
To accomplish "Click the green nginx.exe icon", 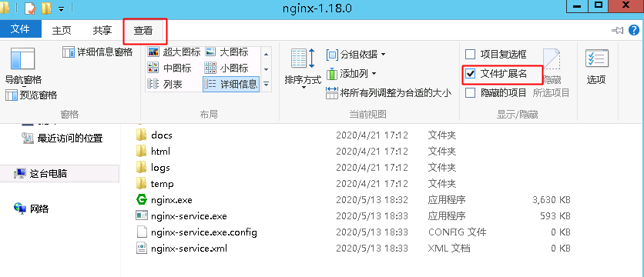I will (x=141, y=200).
